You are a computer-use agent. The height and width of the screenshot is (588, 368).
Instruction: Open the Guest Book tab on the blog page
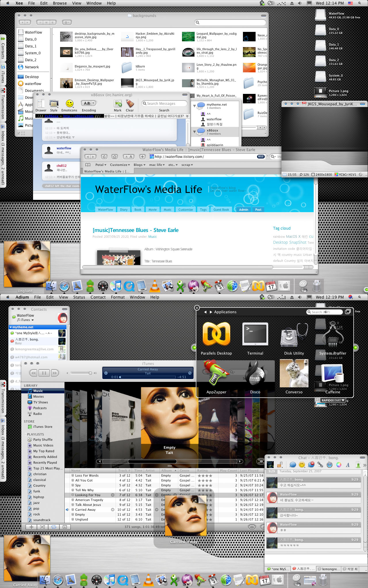pos(221,210)
